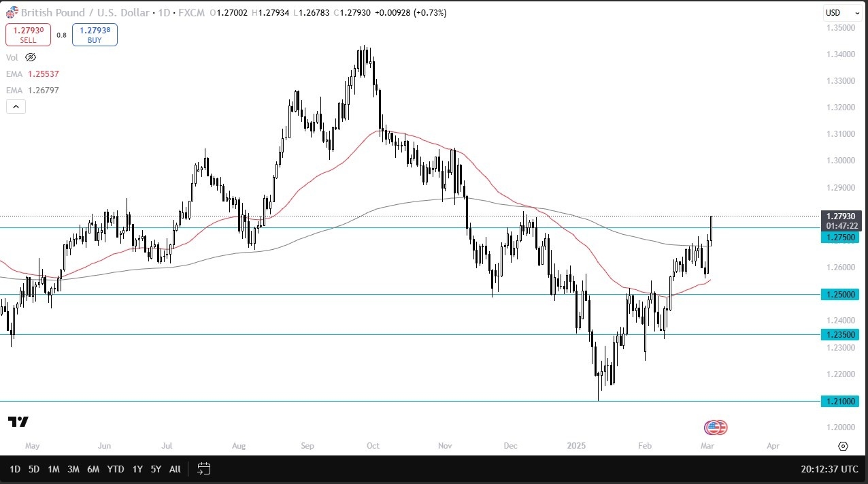The height and width of the screenshot is (484, 868).
Task: Open the go-to-date calendar icon
Action: (x=203, y=468)
